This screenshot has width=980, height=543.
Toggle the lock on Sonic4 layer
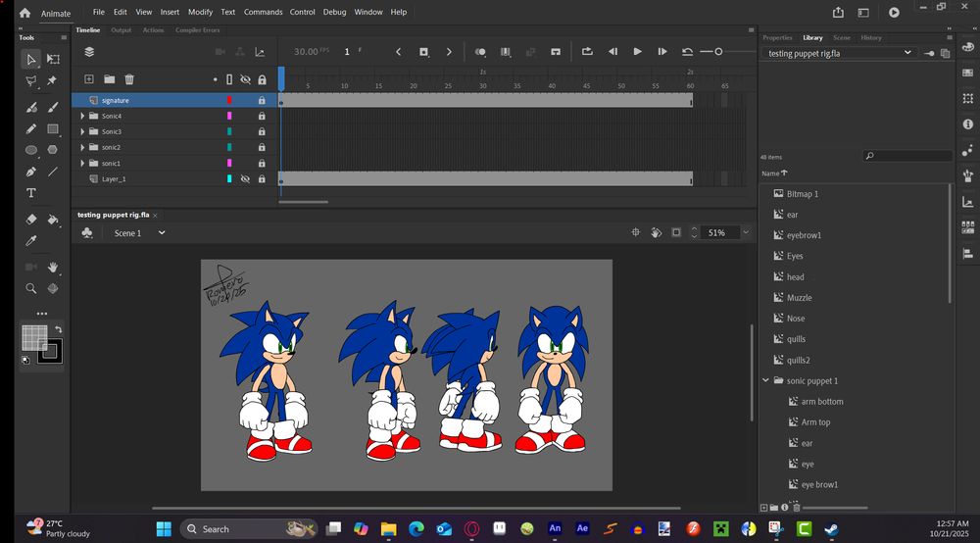[262, 117]
